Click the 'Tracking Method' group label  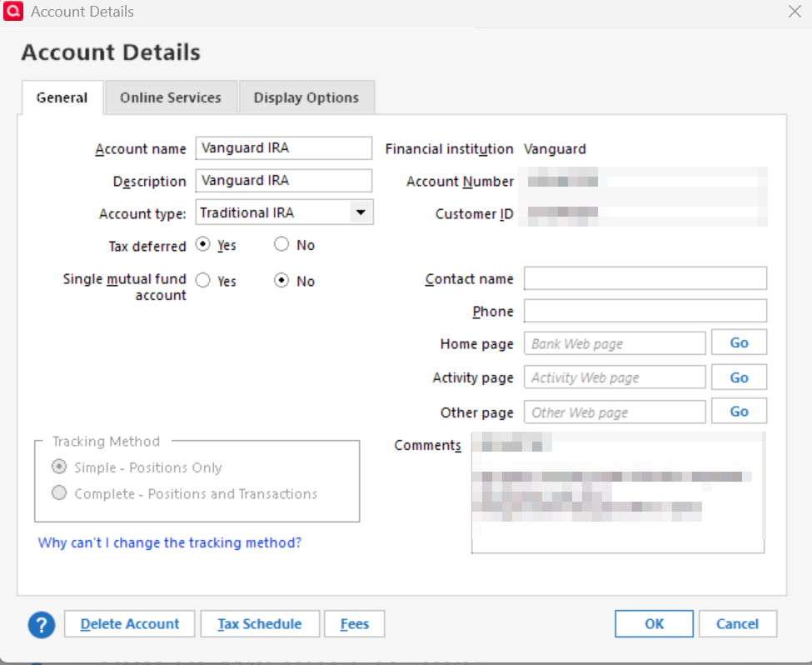(106, 441)
